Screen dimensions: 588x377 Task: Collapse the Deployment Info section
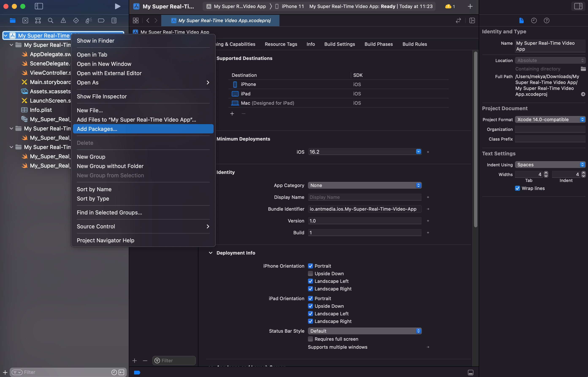tap(210, 253)
